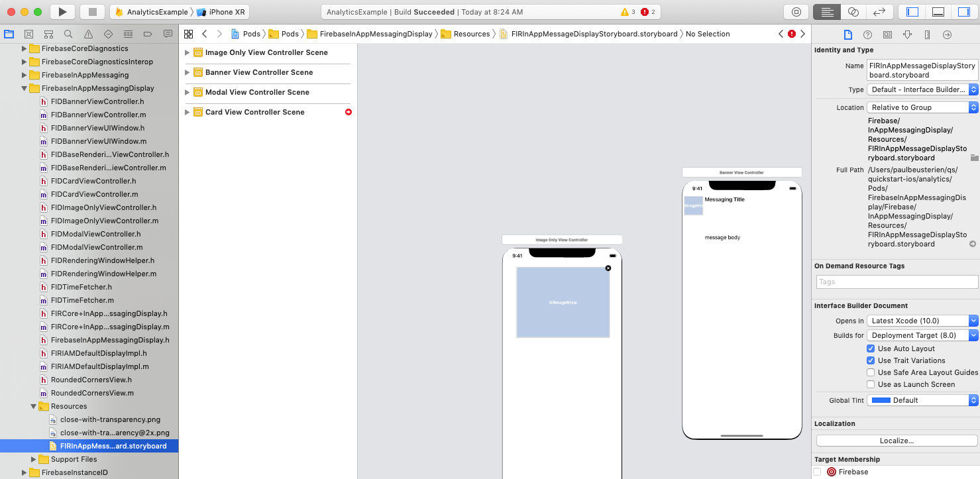Switch to the Standard editor
The height and width of the screenshot is (479, 980).
(x=826, y=12)
